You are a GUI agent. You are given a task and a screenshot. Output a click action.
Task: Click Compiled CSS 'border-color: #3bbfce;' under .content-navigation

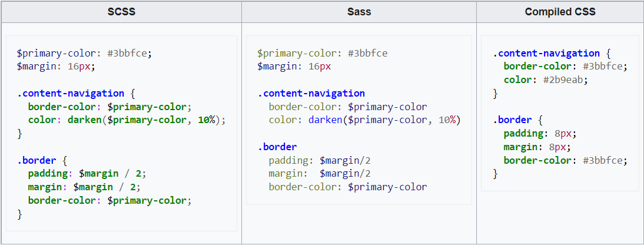pos(566,67)
